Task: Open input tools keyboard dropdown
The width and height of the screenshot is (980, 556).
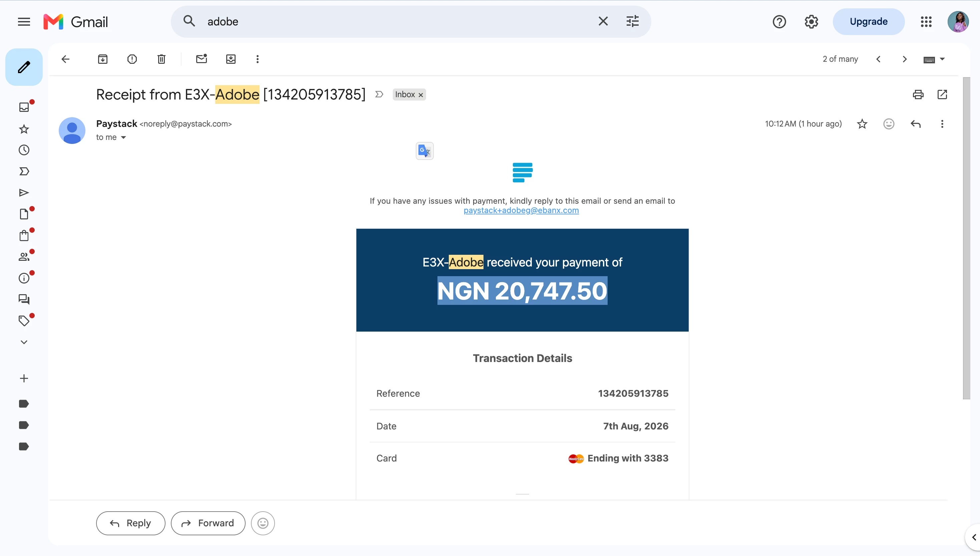Action: (934, 59)
